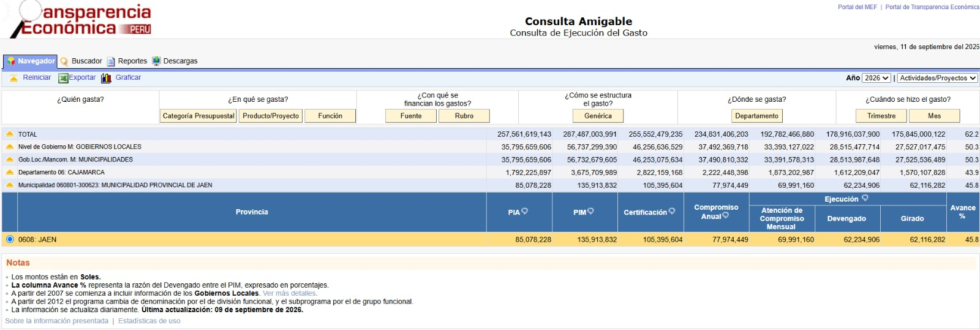Click the '0608: JAEN' province text

[x=37, y=240]
